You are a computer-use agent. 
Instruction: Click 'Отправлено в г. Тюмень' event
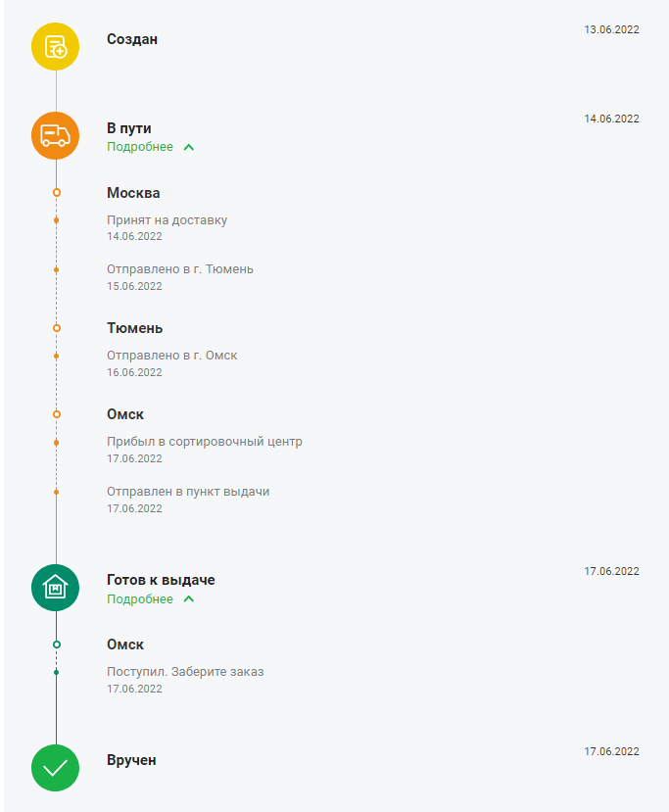coord(180,269)
